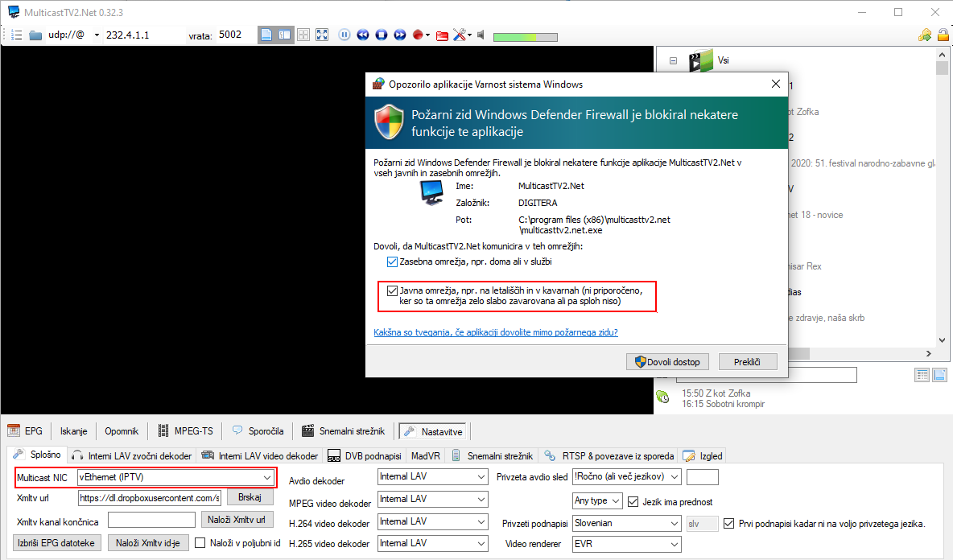Click the computer icon in firewall dialog
The width and height of the screenshot is (953, 560).
point(432,193)
